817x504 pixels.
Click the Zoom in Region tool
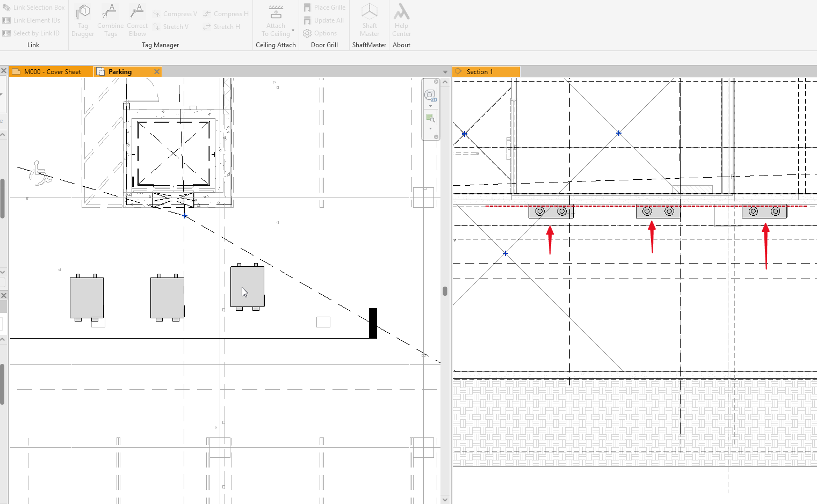click(x=430, y=118)
